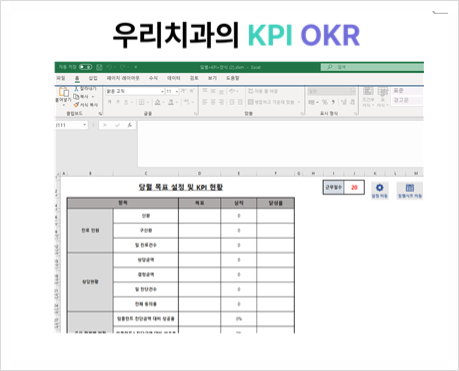Open Format as Table (표 서식)
Image resolution: width=459 pixels, height=371 pixels.
click(x=383, y=97)
